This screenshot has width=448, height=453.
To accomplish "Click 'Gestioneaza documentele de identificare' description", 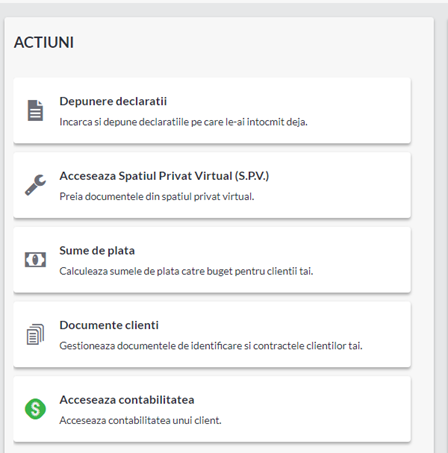I will coord(211,346).
